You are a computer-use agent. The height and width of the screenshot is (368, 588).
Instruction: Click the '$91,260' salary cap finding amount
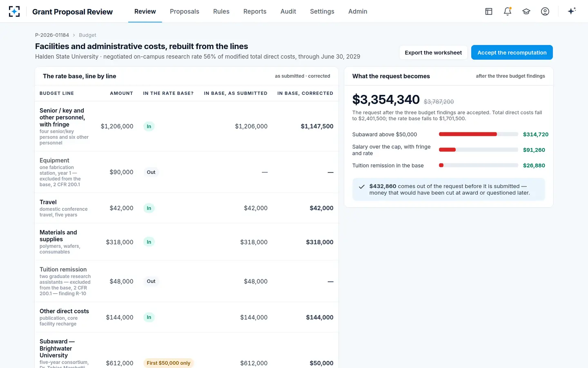[x=534, y=150]
